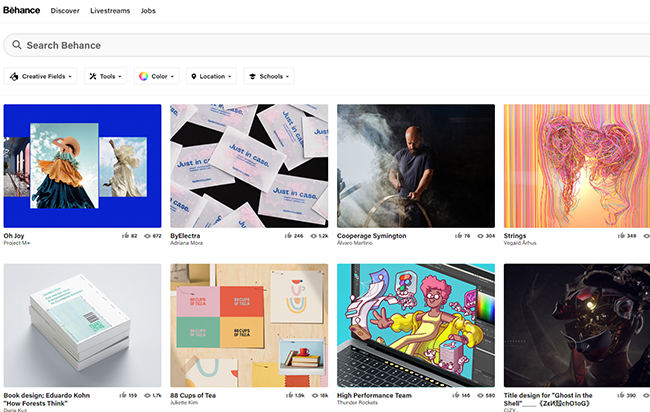Click the Ghost in the Shell title link

[x=548, y=399]
